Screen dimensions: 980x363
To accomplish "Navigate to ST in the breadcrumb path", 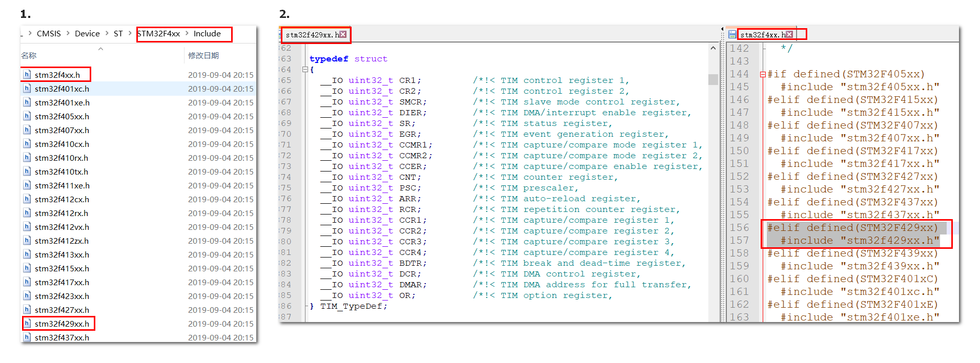I will pyautogui.click(x=118, y=34).
